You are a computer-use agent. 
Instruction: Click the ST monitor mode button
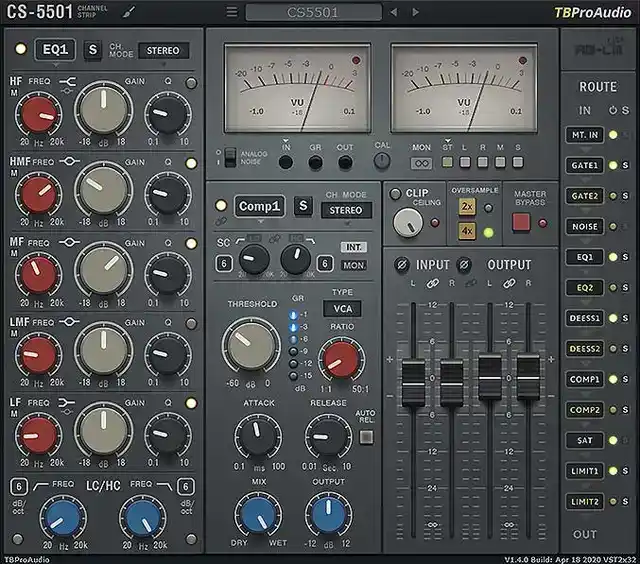[447, 162]
